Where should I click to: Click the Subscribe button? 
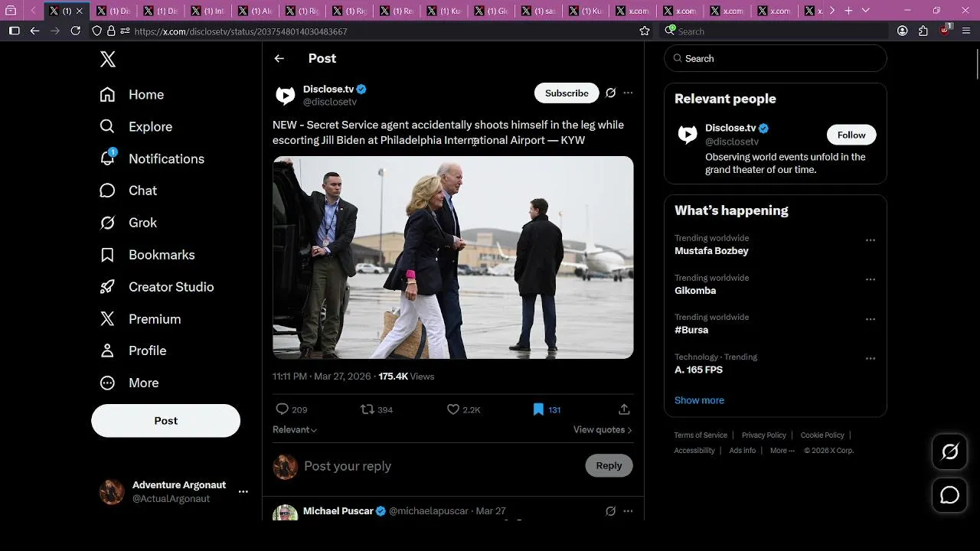click(x=567, y=93)
